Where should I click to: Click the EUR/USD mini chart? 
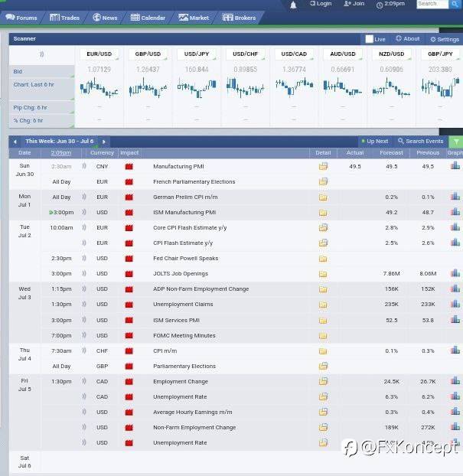(x=99, y=87)
